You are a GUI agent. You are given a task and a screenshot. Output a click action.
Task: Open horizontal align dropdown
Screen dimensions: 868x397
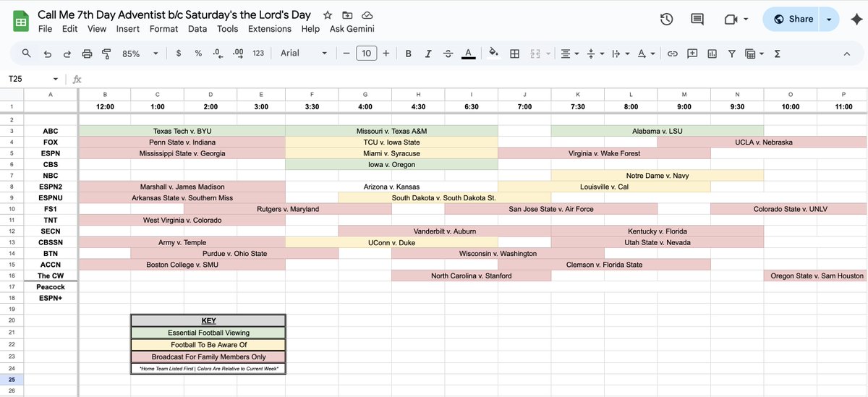coord(569,54)
